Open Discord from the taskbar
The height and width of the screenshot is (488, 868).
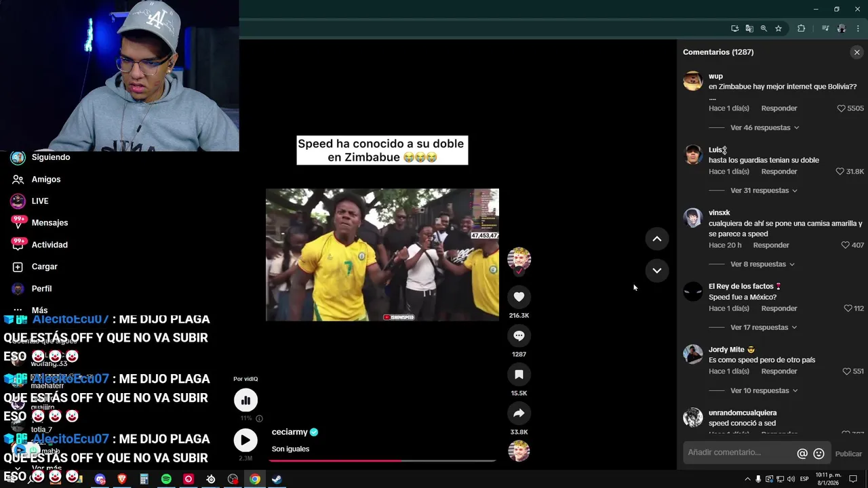(x=100, y=479)
